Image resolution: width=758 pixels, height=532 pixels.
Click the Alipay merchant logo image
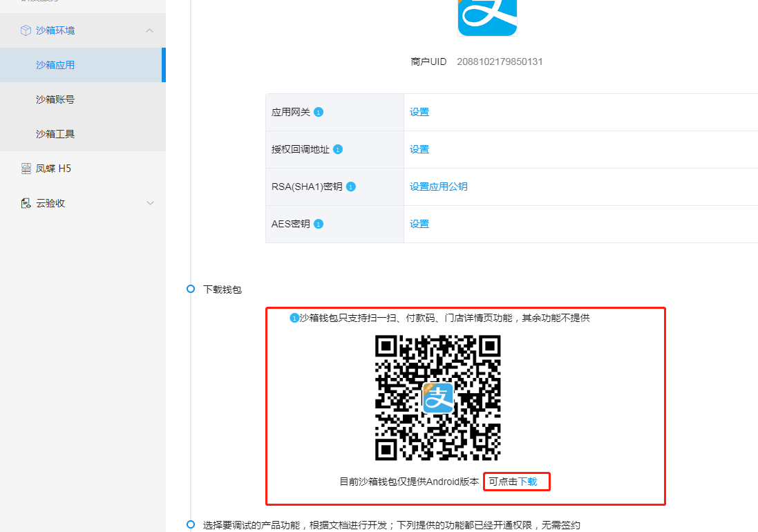487,17
